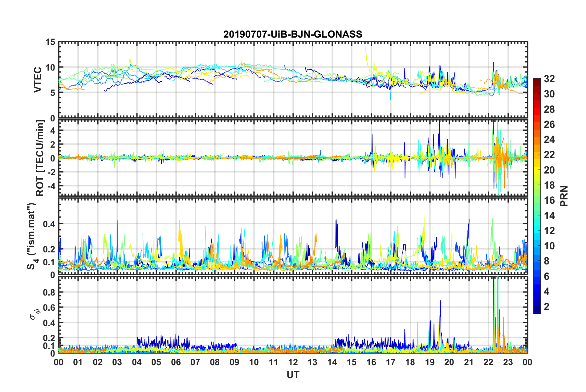Select x-axis hour tick 19
This screenshot has height=392, width=586.
pos(430,362)
